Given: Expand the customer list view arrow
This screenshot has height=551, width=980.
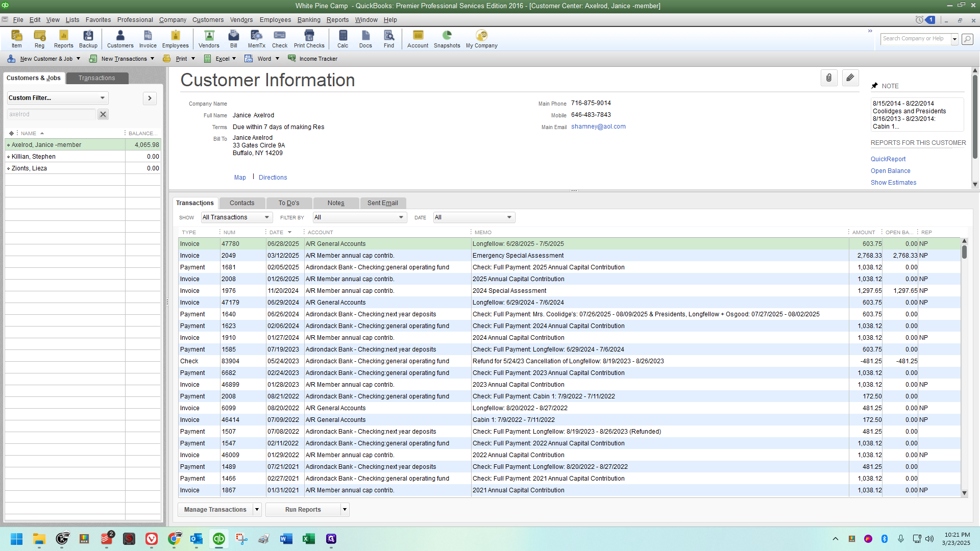Looking at the screenshot, I should coord(150,98).
